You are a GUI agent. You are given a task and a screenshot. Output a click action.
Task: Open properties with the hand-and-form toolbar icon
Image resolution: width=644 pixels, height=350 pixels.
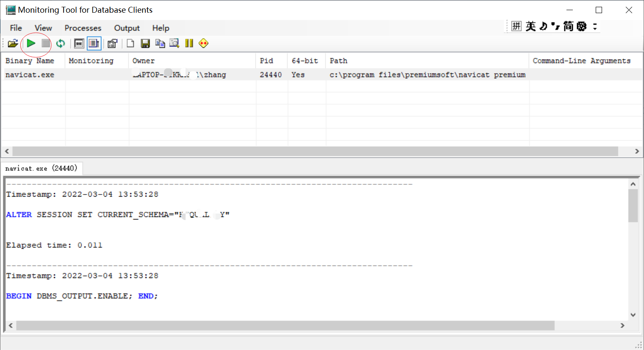click(112, 43)
